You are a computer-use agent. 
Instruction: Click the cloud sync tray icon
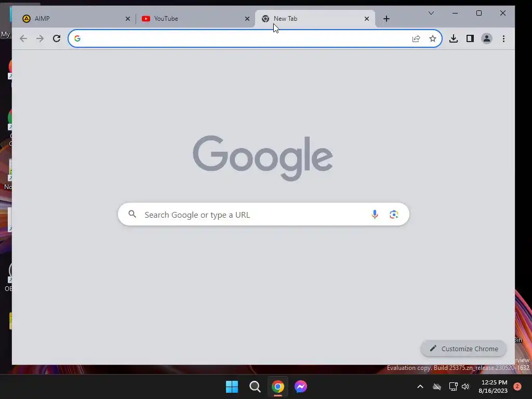tap(437, 387)
